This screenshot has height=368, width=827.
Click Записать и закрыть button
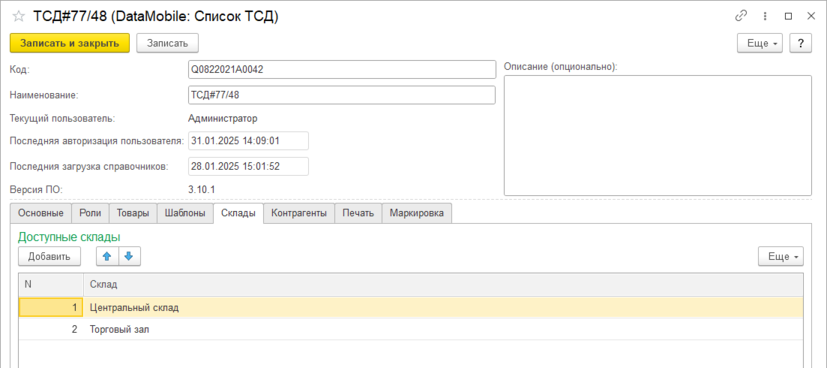(x=70, y=43)
